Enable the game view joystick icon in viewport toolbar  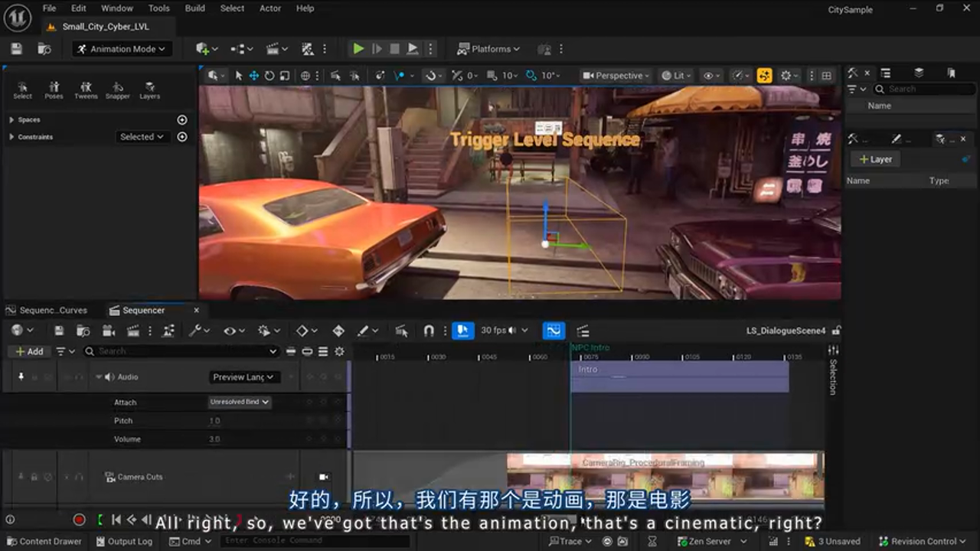pos(764,76)
